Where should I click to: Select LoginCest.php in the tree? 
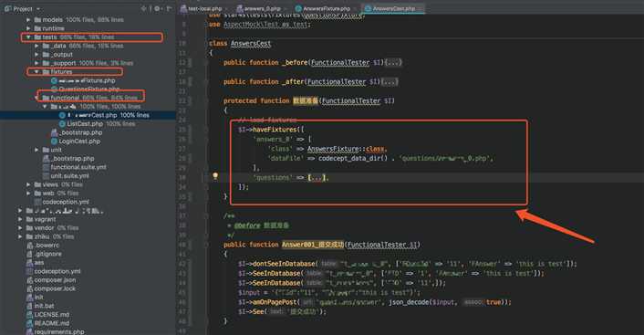pyautogui.click(x=79, y=141)
